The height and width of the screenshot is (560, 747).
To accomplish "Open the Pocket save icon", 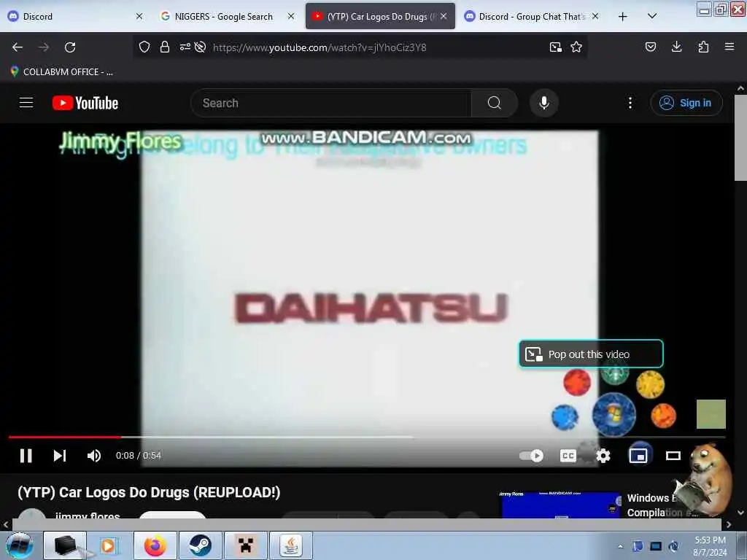I will (x=650, y=47).
